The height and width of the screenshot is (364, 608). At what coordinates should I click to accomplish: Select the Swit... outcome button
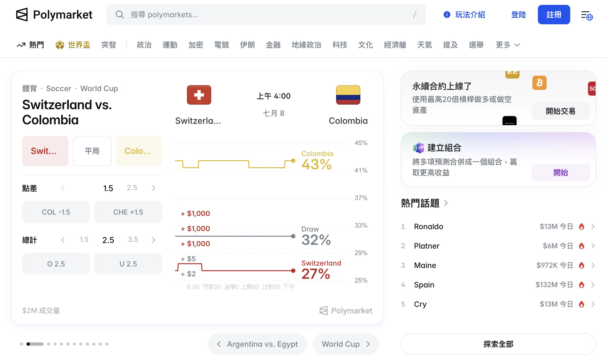point(45,151)
